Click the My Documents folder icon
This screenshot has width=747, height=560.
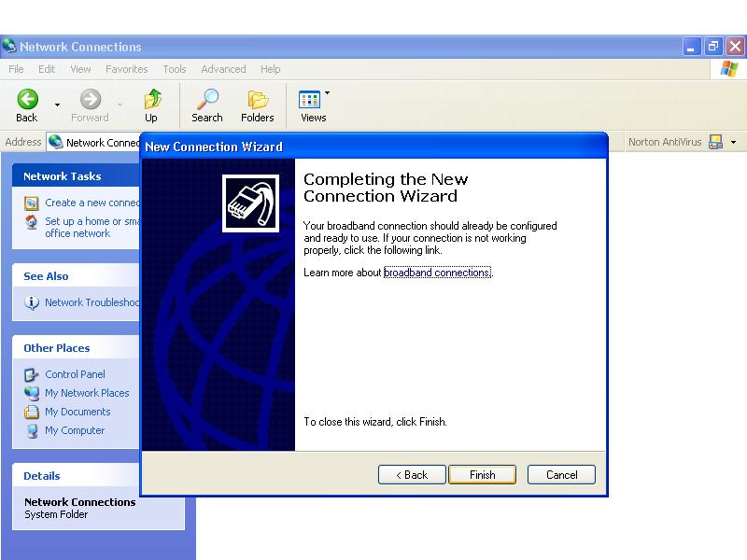click(x=32, y=412)
